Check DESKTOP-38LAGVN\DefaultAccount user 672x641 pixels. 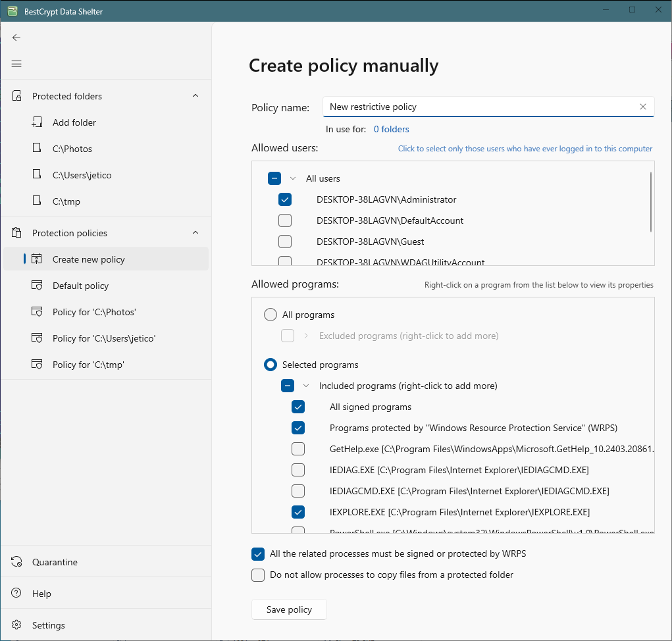point(285,220)
